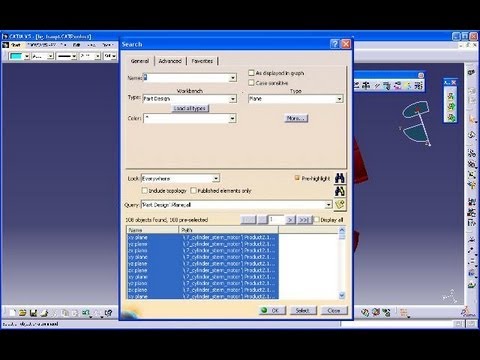Click the topmost icon of right vertical toolbar

(471, 72)
